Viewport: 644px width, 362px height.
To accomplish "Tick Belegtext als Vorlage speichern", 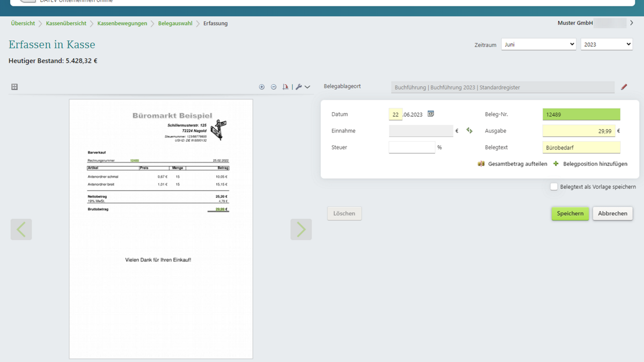I will coord(554,187).
